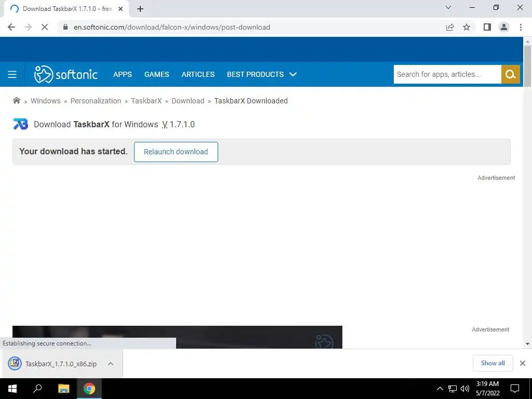Click the forward navigation arrow
This screenshot has height=399, width=532.
28,27
